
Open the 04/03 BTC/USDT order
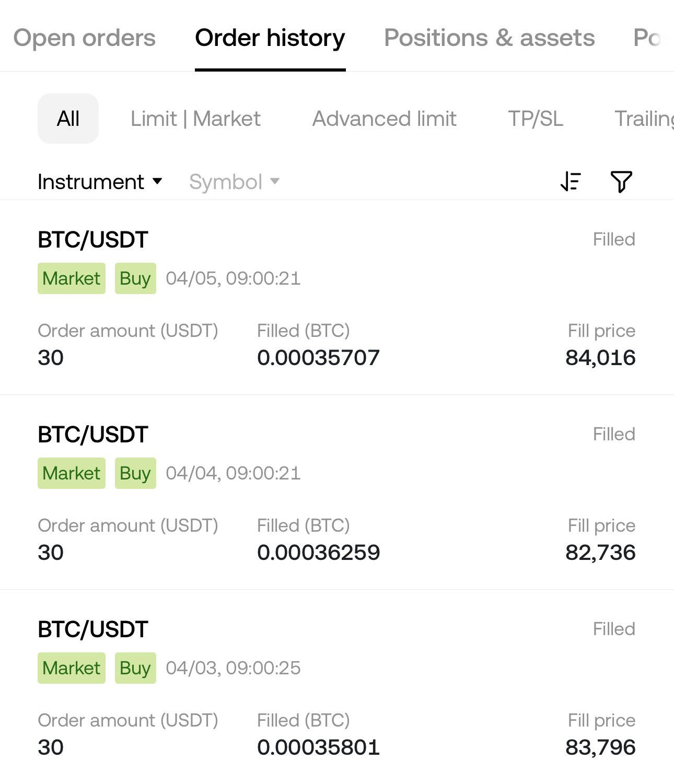tap(337, 687)
